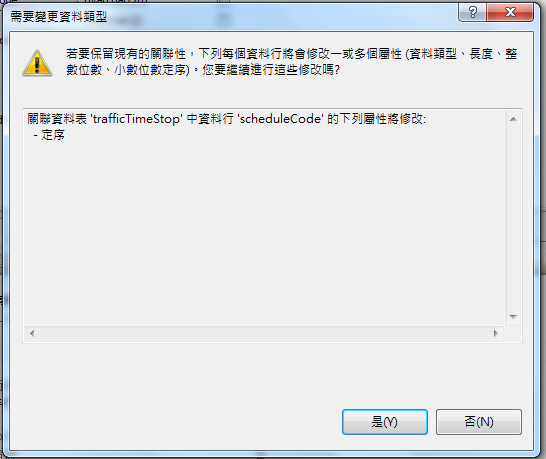Open help with the question mark button
The width and height of the screenshot is (546, 459).
pyautogui.click(x=473, y=13)
